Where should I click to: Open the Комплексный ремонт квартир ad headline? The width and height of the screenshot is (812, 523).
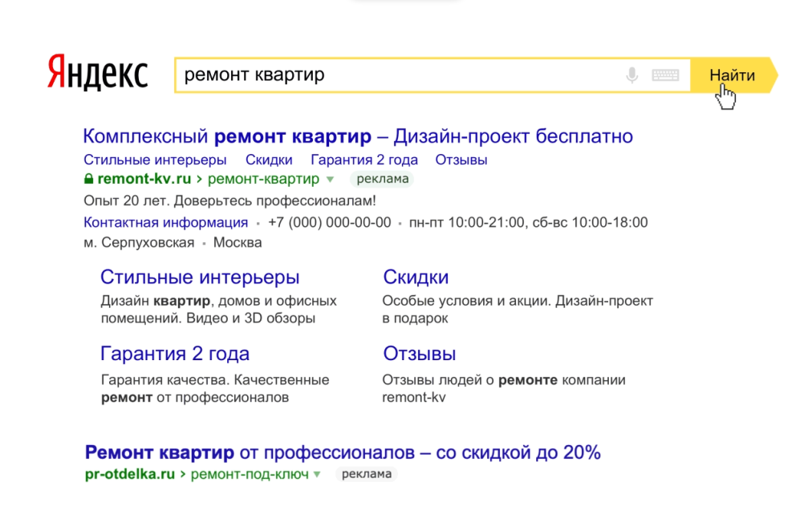click(358, 136)
